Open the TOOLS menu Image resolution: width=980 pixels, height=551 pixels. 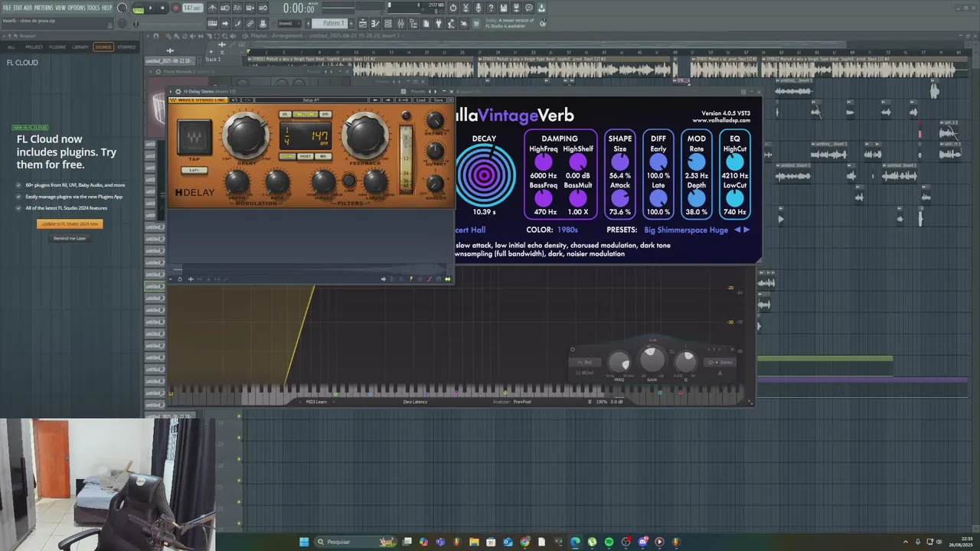93,8
